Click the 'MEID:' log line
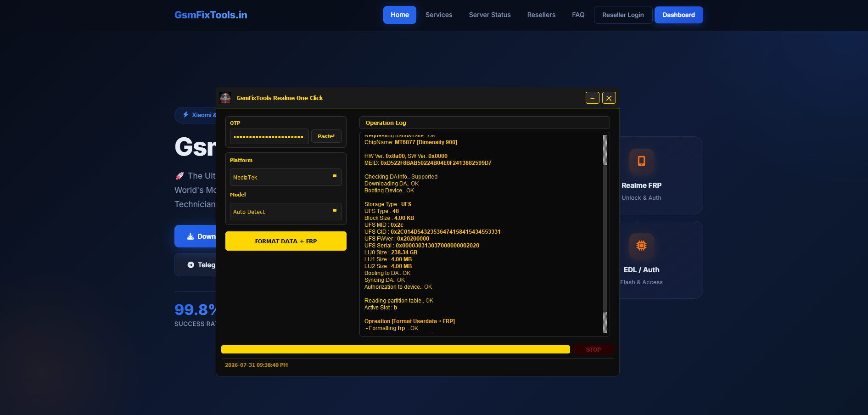The image size is (868, 415). tap(428, 163)
